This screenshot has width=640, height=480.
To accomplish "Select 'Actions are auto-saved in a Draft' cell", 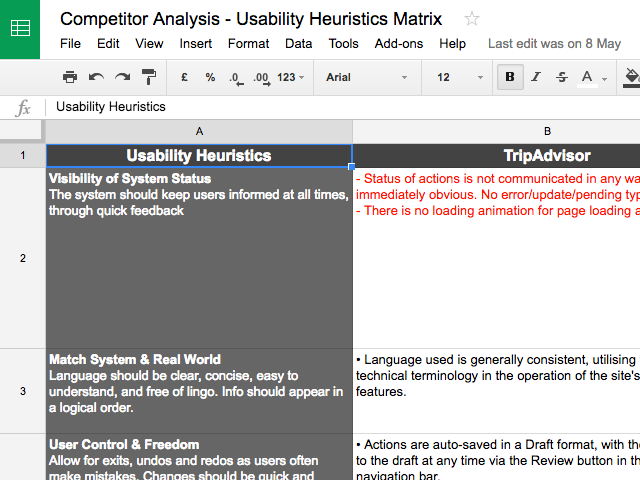I will point(496,457).
